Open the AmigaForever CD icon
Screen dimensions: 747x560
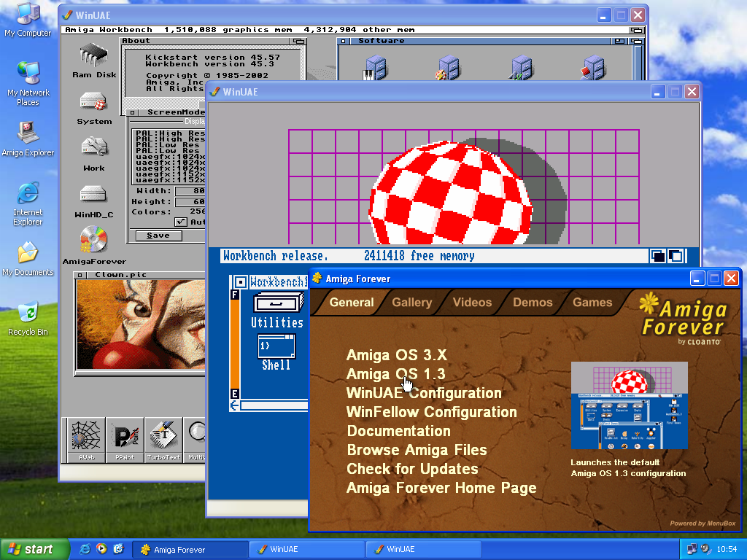94,245
